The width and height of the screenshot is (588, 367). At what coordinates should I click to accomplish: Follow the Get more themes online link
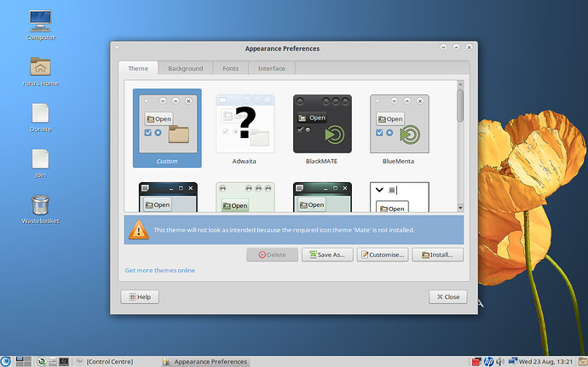coord(159,270)
